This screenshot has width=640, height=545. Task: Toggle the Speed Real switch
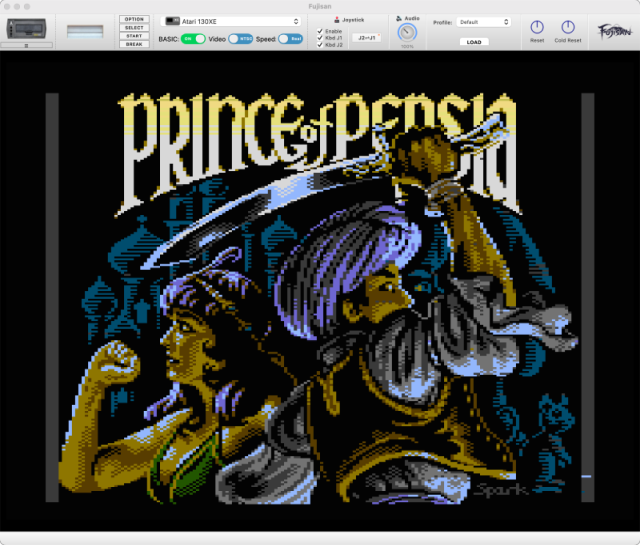(x=290, y=39)
